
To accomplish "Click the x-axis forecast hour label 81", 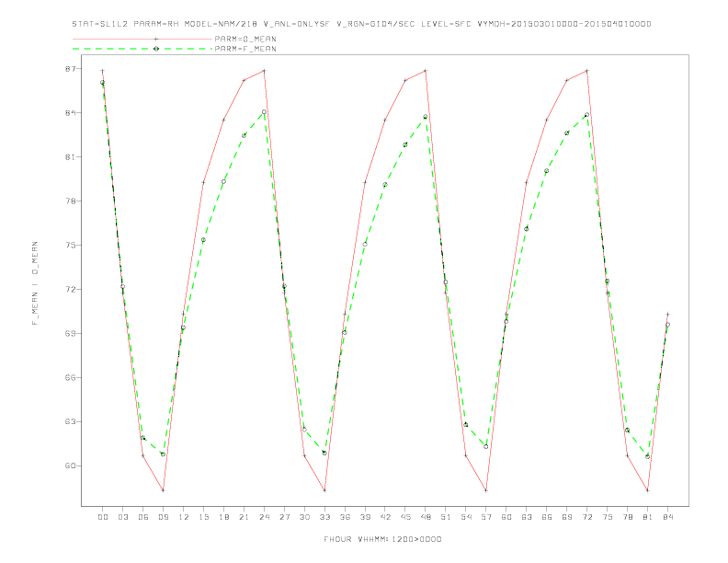I will 648,517.
